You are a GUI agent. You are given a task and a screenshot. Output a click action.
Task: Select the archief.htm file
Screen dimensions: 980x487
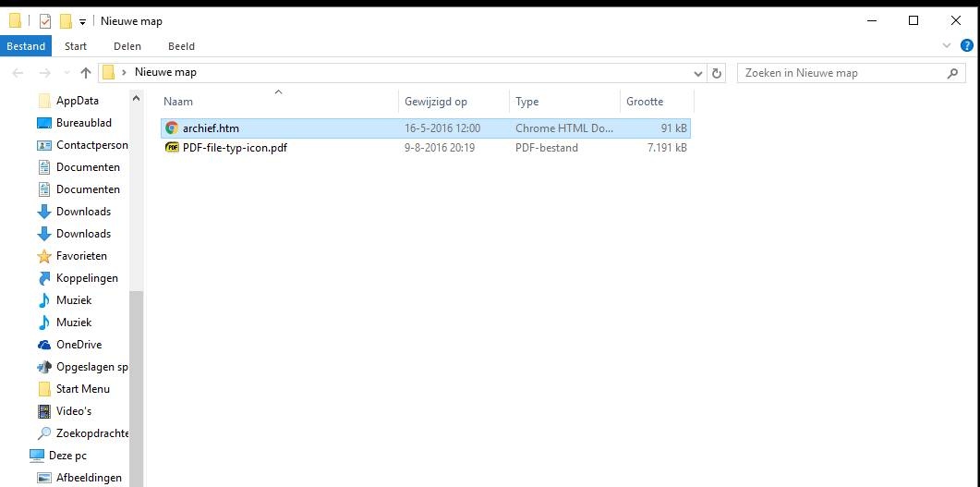click(426, 128)
